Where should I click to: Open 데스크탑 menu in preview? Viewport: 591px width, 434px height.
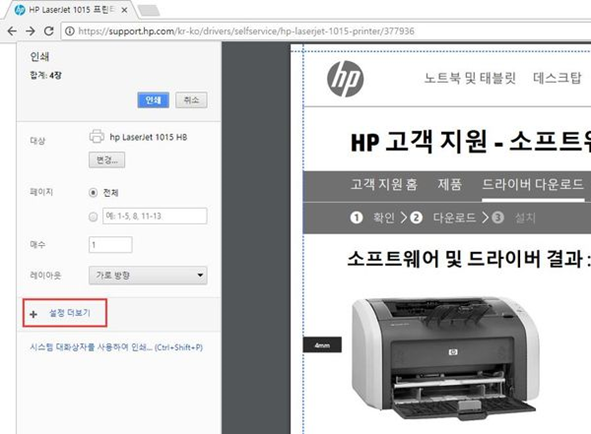pos(557,78)
